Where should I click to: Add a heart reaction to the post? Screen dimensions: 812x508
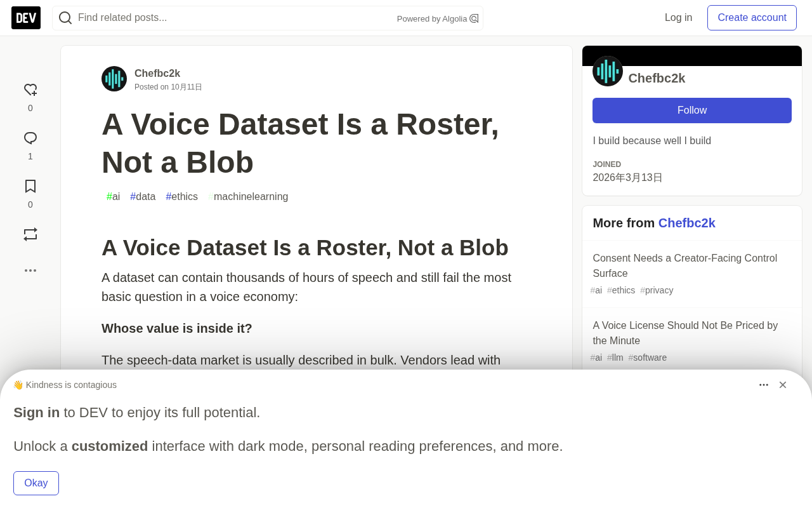coord(30,90)
